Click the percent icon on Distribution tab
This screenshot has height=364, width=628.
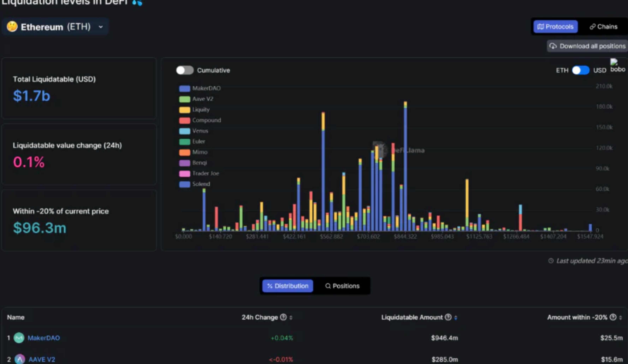click(x=270, y=286)
